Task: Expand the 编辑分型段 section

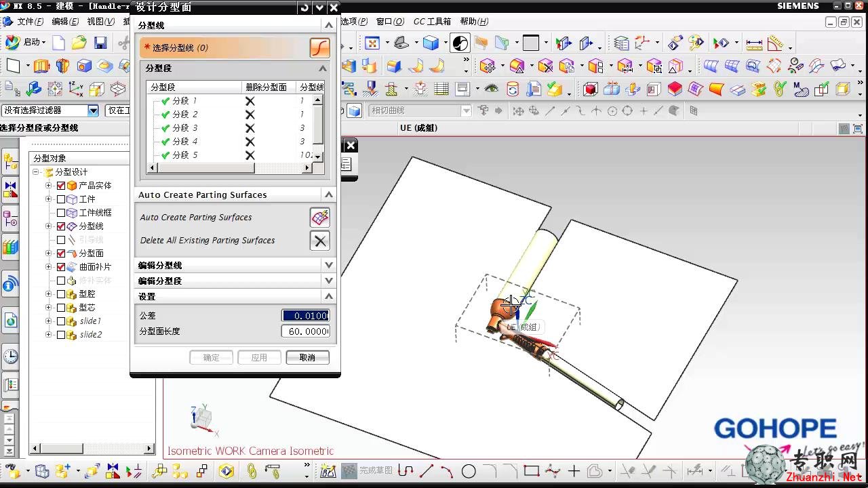Action: click(329, 281)
